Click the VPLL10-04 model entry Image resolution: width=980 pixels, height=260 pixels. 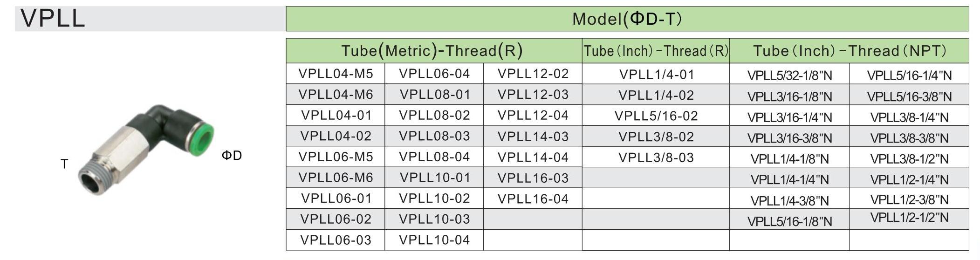tap(434, 240)
